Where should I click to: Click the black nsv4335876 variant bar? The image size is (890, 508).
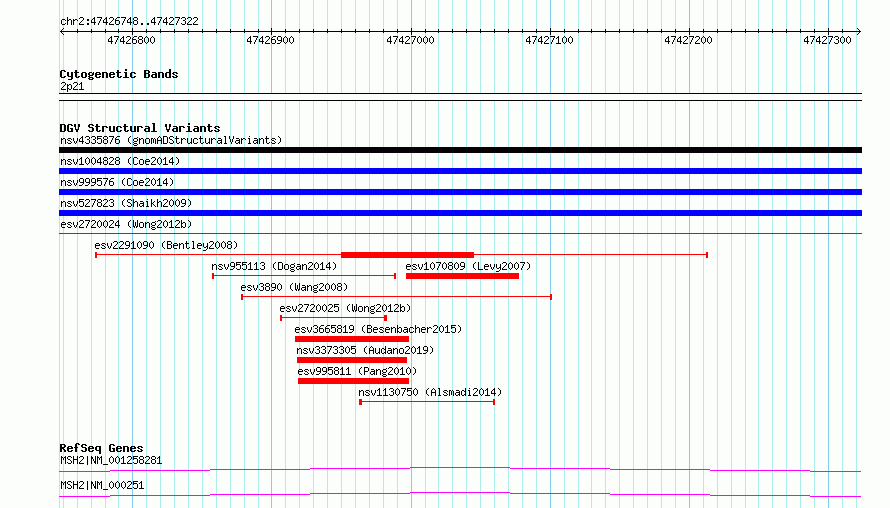pyautogui.click(x=460, y=150)
